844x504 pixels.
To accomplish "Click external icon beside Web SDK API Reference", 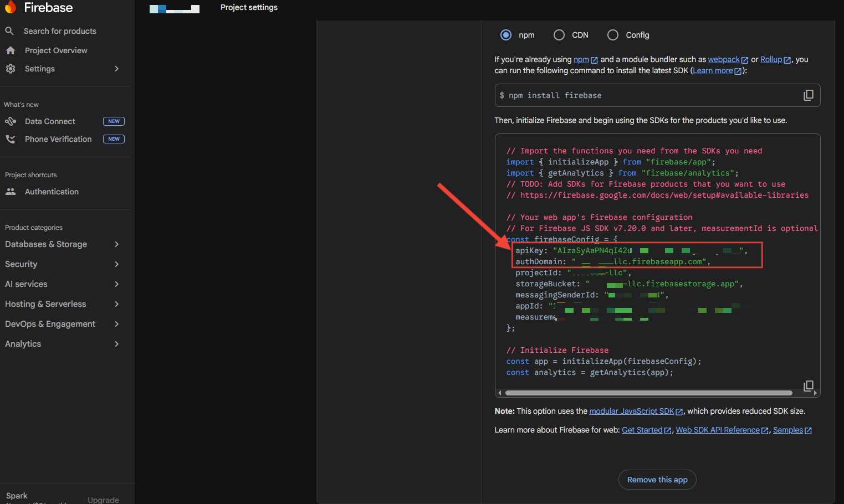I will tap(765, 430).
